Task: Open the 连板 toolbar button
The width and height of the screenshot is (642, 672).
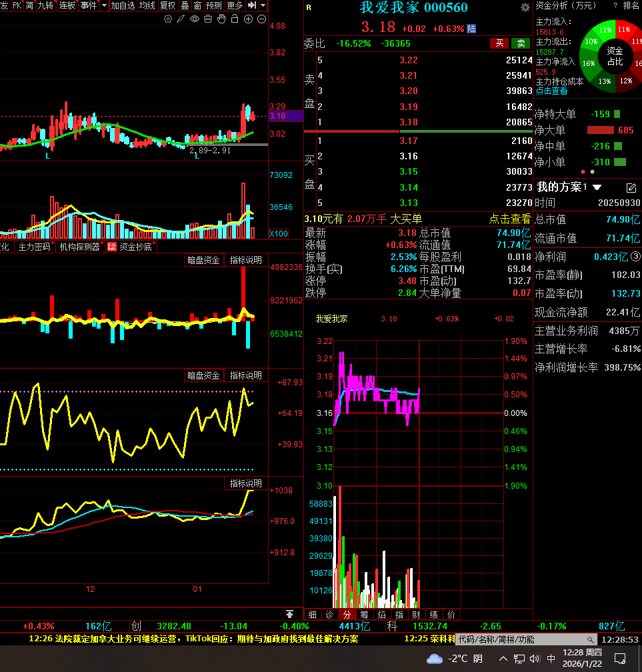Action: pos(67,5)
